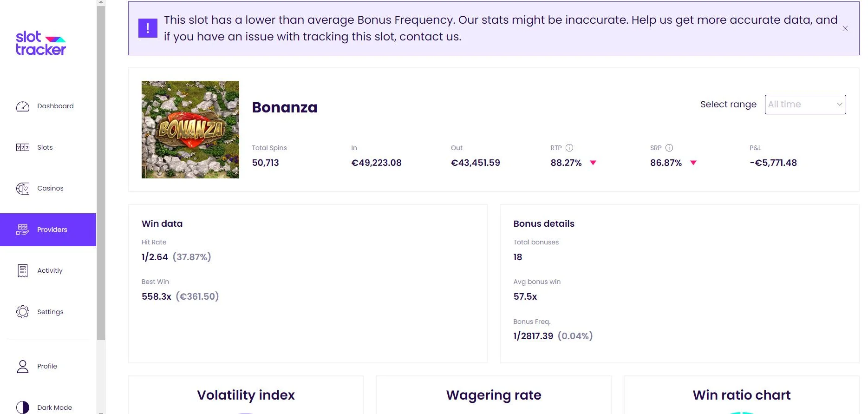
Task: Select the Slots 777 icon
Action: 23,147
